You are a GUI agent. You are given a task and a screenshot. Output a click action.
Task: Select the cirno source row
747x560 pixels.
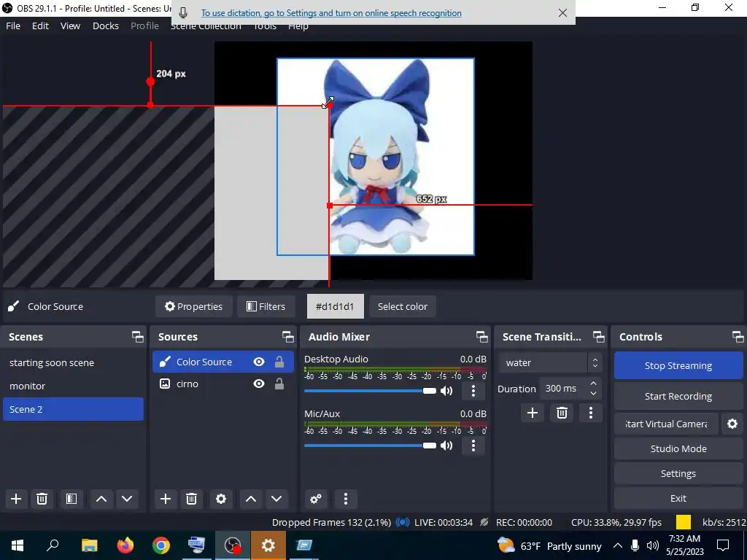(x=223, y=384)
